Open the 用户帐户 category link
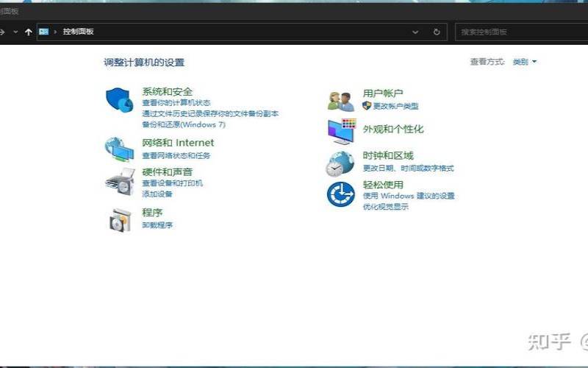The width and height of the screenshot is (588, 368). point(383,93)
